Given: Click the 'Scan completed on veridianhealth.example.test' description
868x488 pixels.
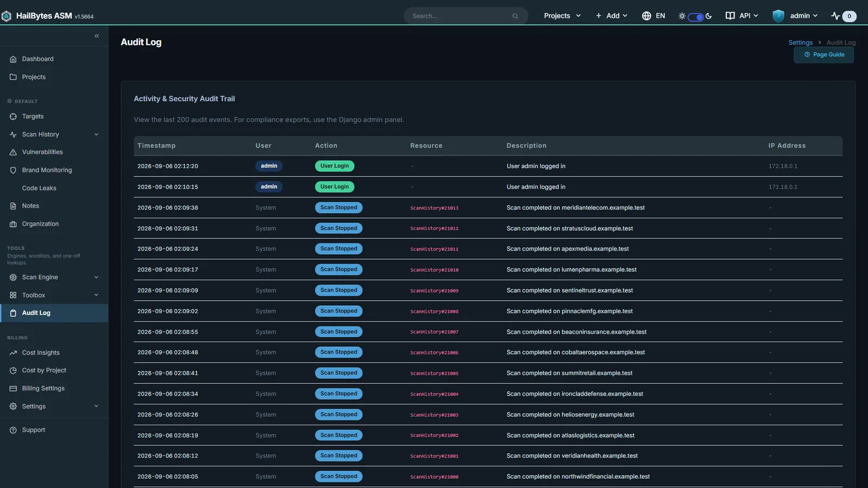Looking at the screenshot, I should (572, 456).
